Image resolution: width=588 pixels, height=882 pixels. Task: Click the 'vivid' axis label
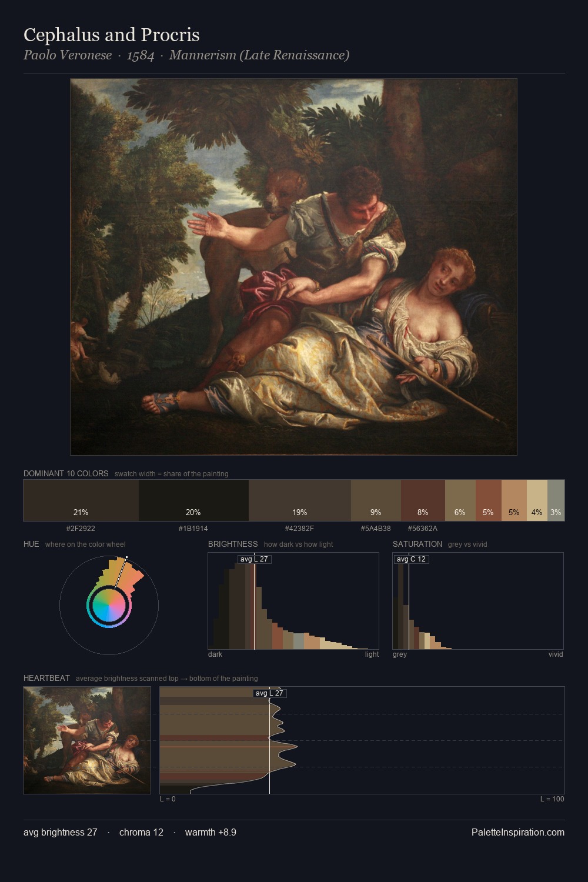click(556, 654)
